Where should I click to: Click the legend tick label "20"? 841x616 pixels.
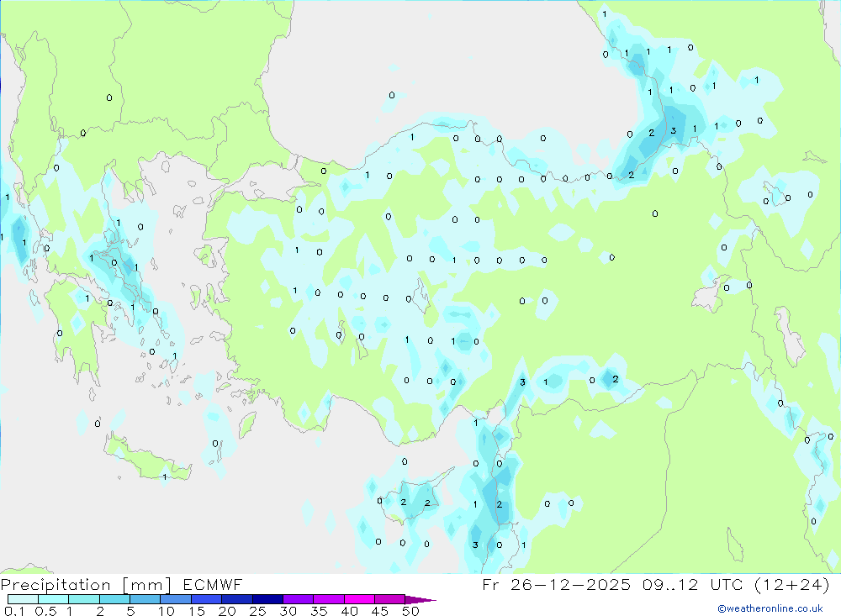227,611
